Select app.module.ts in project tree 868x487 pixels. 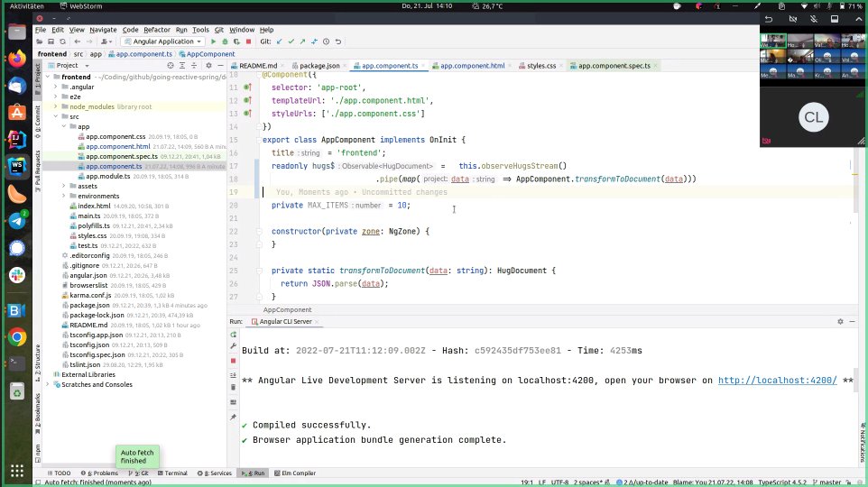[x=107, y=177]
